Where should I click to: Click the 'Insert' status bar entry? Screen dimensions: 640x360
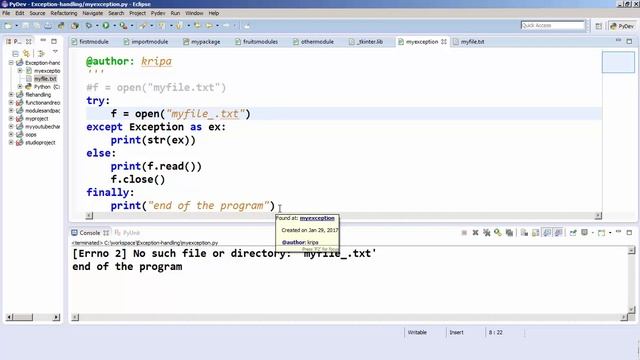[x=456, y=332]
